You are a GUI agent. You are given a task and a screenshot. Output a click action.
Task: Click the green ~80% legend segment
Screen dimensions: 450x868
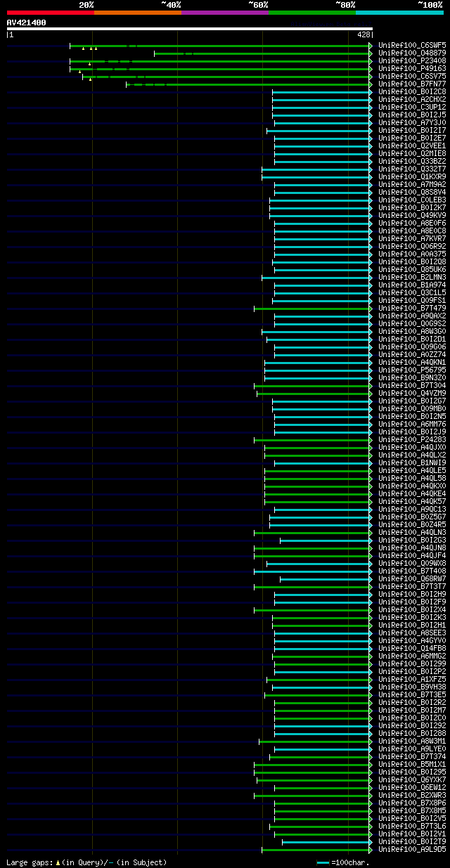(311, 13)
